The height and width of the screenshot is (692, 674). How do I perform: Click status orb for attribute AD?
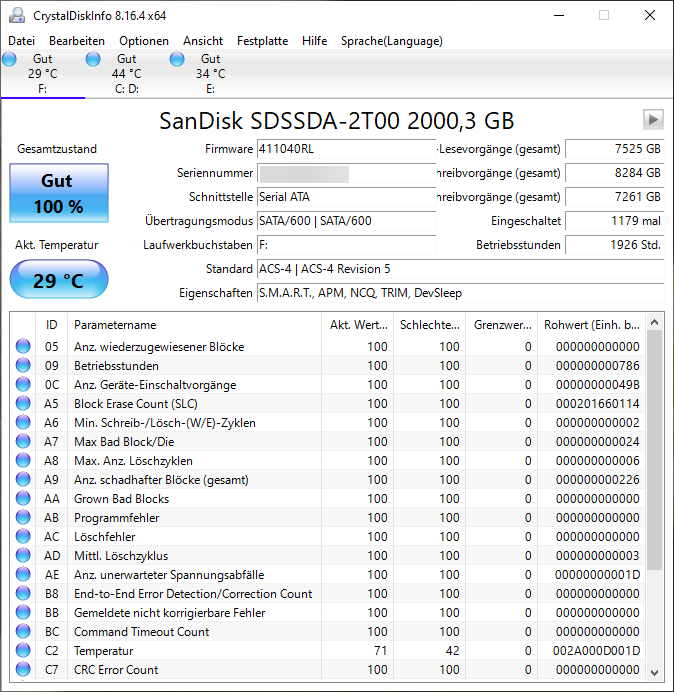click(23, 555)
